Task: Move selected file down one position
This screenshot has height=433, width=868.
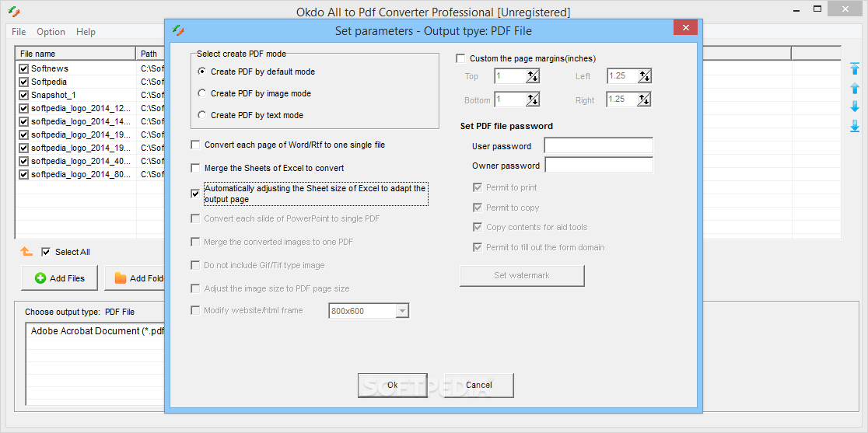Action: (855, 107)
